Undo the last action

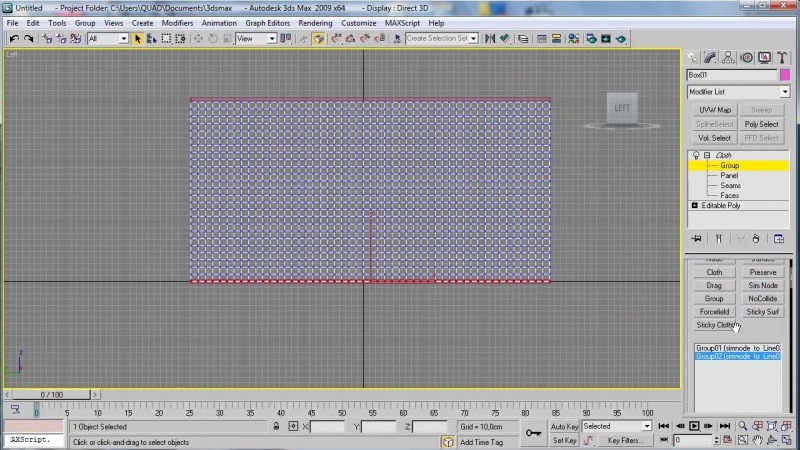click(14, 39)
